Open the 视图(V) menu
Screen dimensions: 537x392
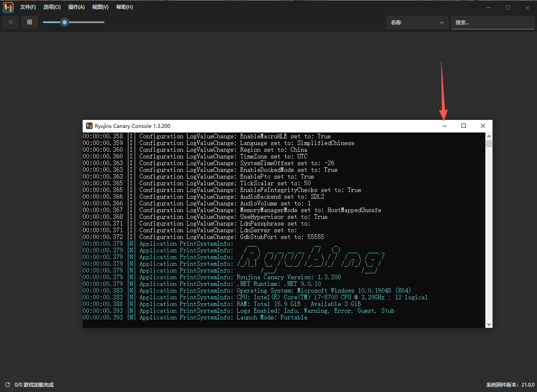point(100,8)
